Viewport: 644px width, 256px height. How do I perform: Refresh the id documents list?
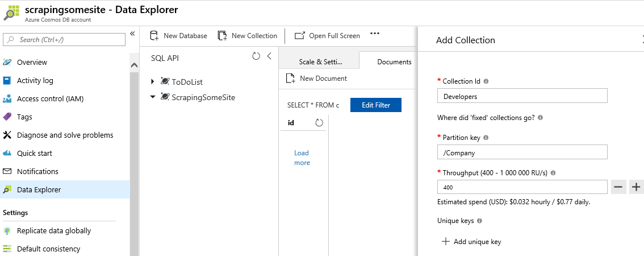tap(319, 123)
